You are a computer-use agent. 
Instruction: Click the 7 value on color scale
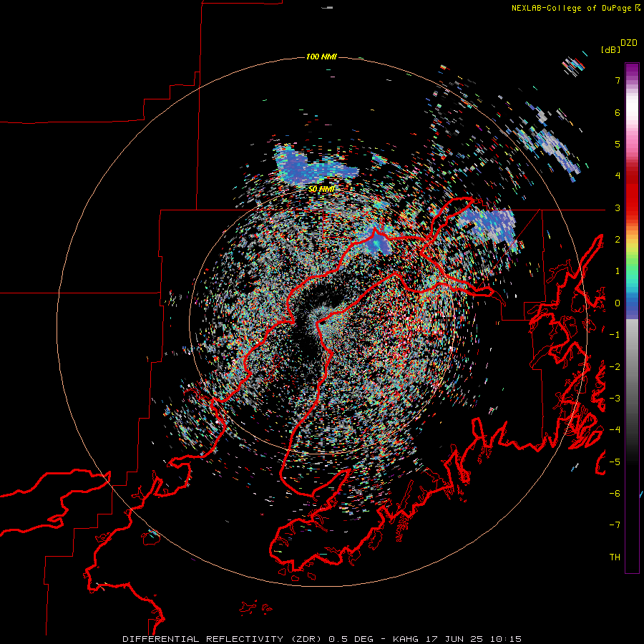tap(618, 80)
